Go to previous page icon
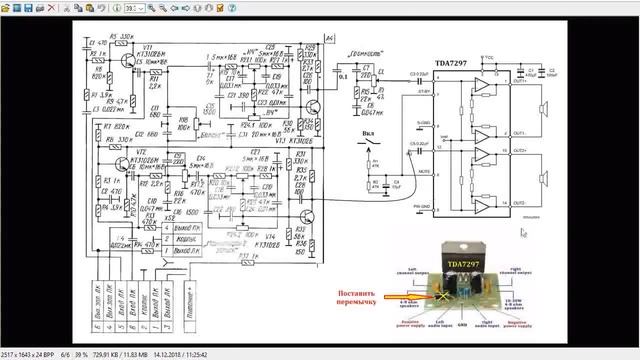 [x=197, y=8]
